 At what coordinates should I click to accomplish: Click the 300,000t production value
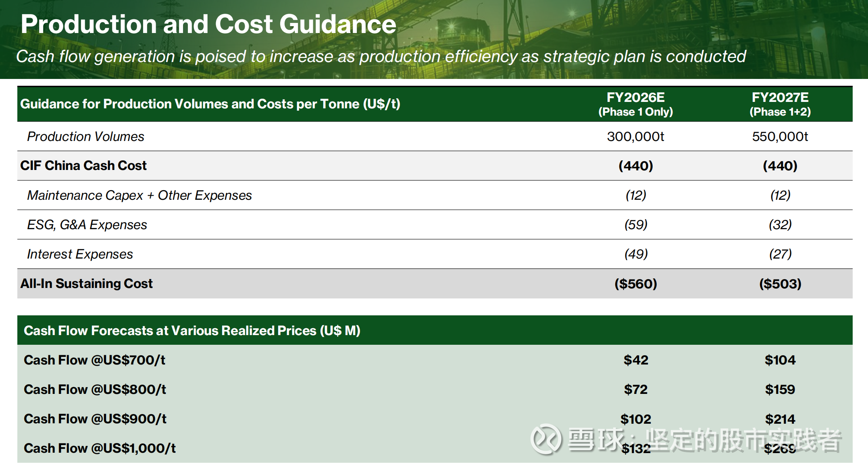tap(635, 137)
